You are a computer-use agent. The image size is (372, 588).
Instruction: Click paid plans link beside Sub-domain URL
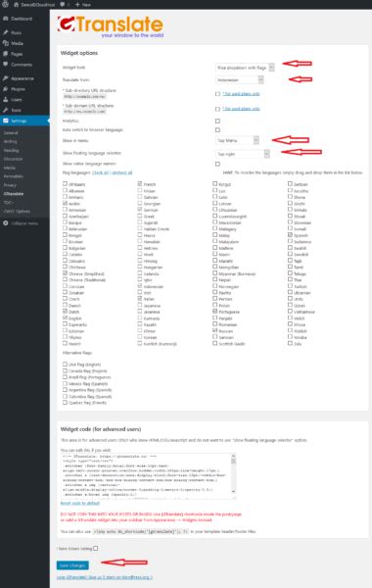click(x=241, y=109)
